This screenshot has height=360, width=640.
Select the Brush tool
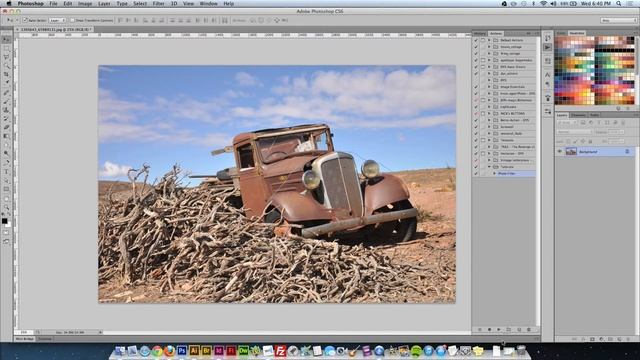click(7, 102)
